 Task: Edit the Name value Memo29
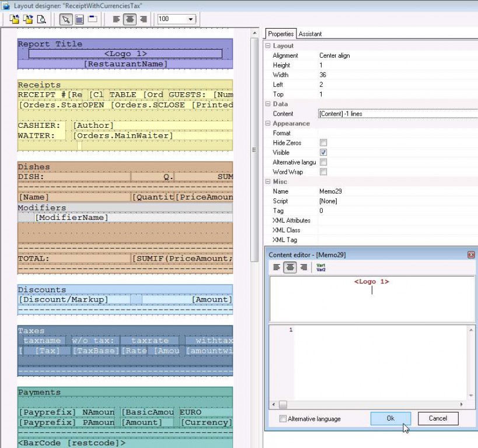click(398, 191)
